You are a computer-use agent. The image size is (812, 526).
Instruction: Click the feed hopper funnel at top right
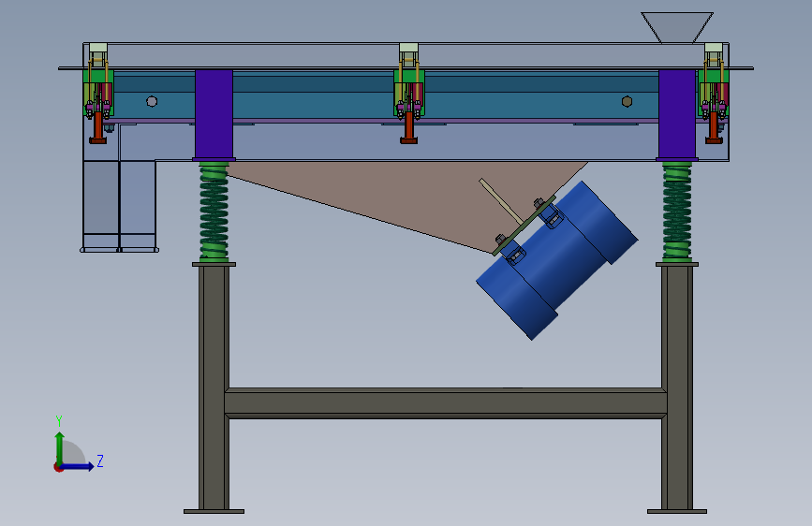(x=677, y=27)
